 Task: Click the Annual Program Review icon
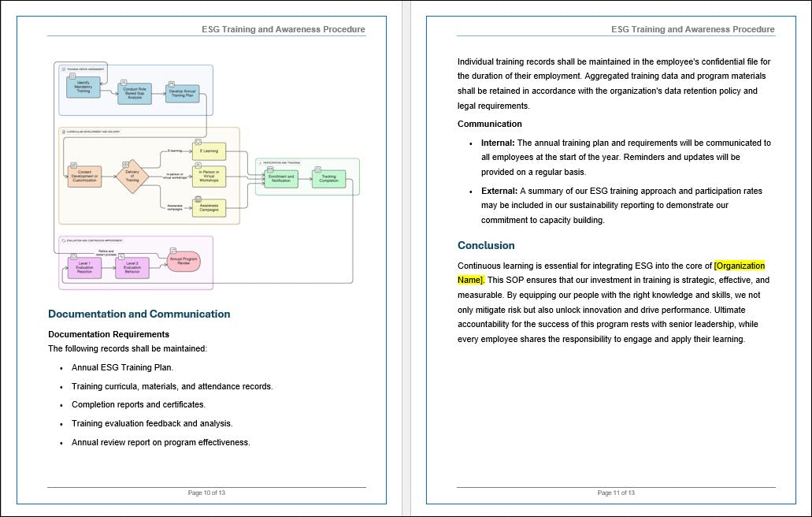173,250
